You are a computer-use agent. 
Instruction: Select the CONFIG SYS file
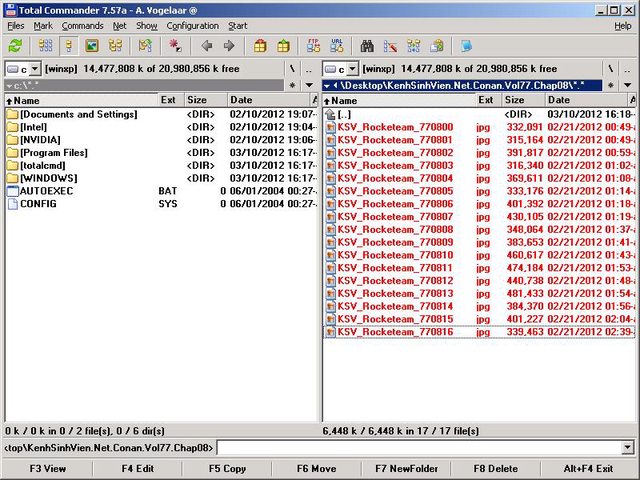[x=162, y=204]
